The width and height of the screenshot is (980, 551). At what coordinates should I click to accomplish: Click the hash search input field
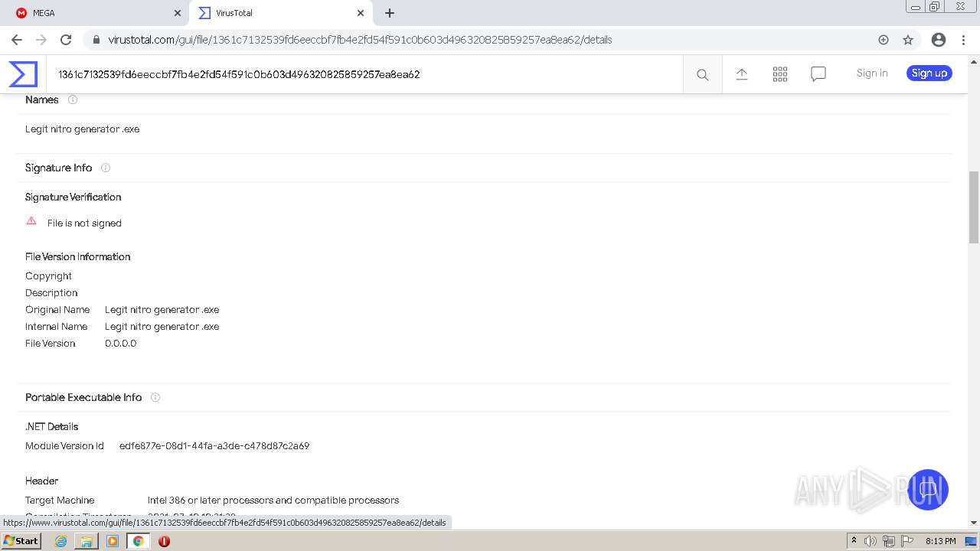coord(364,74)
